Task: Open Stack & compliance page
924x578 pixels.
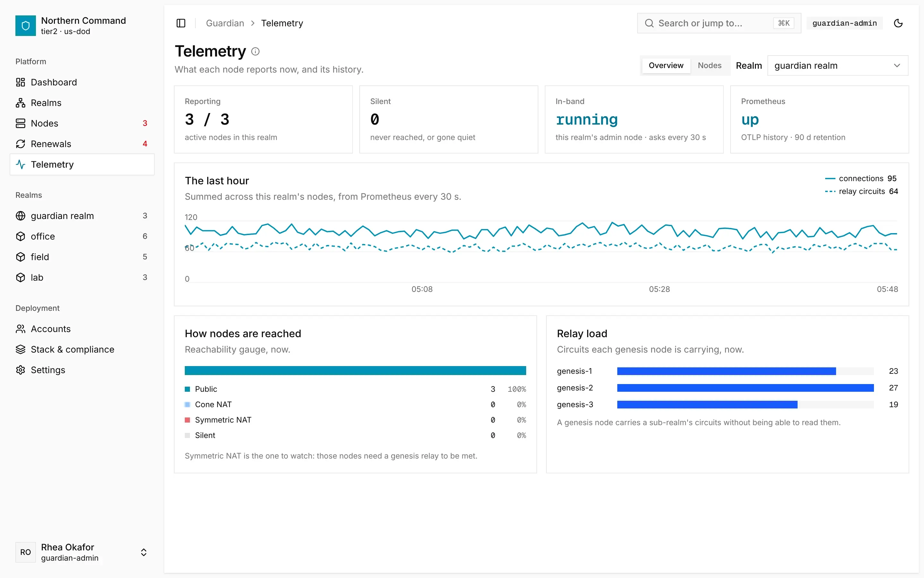Action: 82,349
